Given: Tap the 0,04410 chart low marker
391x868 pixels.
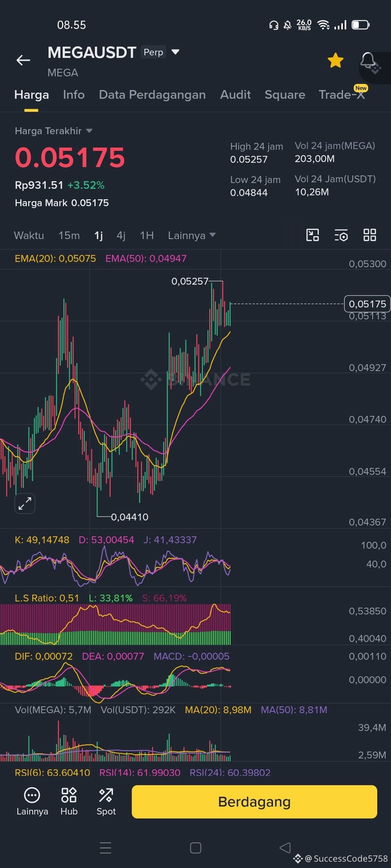Looking at the screenshot, I should tap(130, 517).
